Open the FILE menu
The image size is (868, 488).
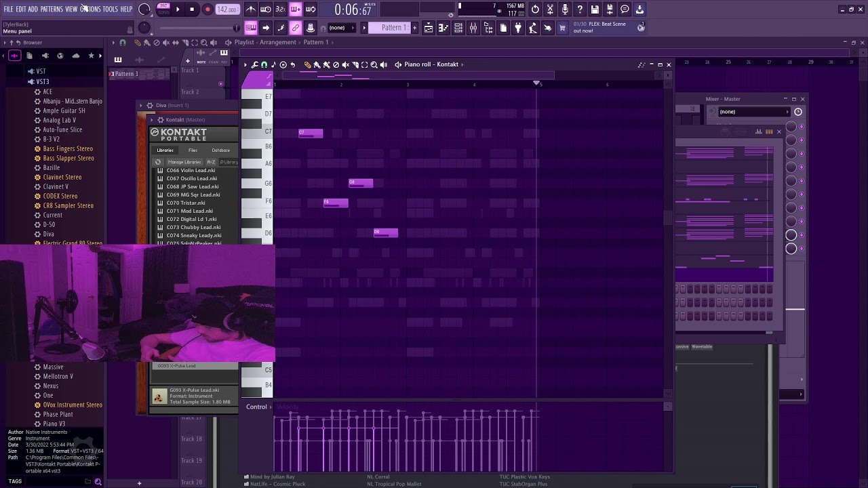tap(8, 9)
